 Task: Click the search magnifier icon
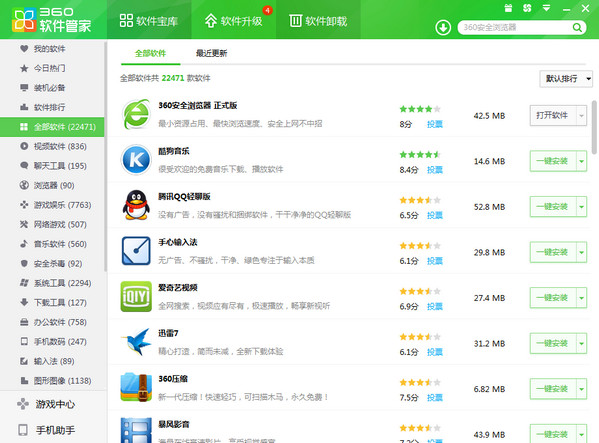coord(577,27)
